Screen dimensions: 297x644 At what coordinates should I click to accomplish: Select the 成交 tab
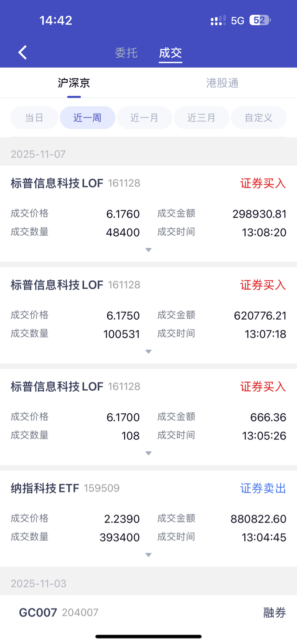170,53
